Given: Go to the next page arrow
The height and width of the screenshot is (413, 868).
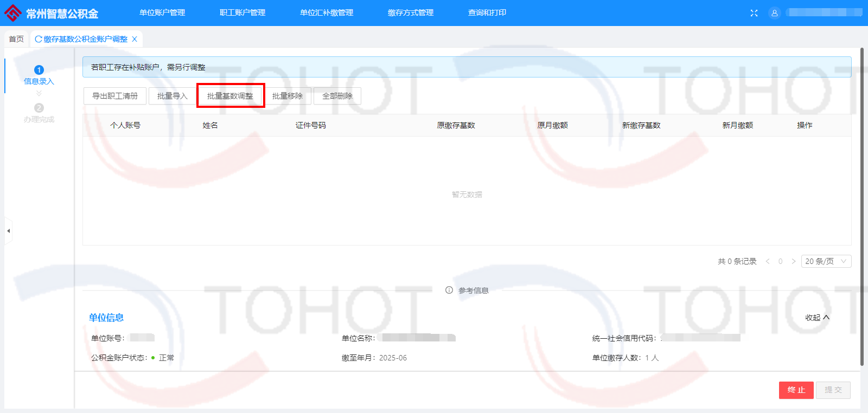Looking at the screenshot, I should 793,261.
